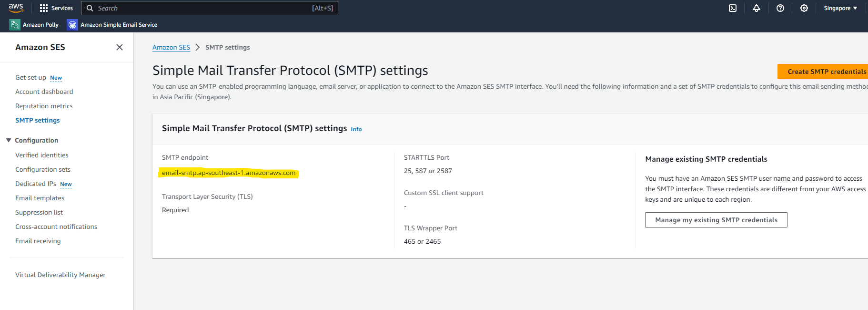Open Dedicated IPs page
868x310 pixels.
pos(36,184)
